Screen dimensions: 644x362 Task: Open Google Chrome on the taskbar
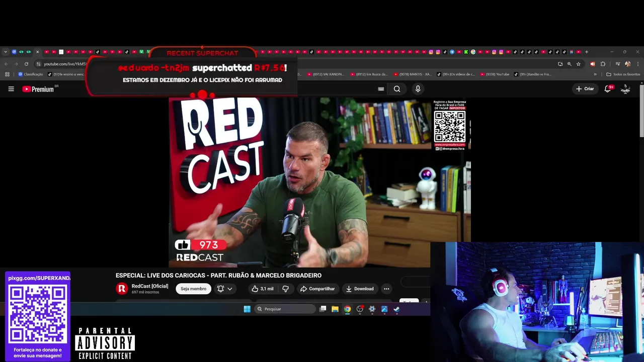[347, 309]
